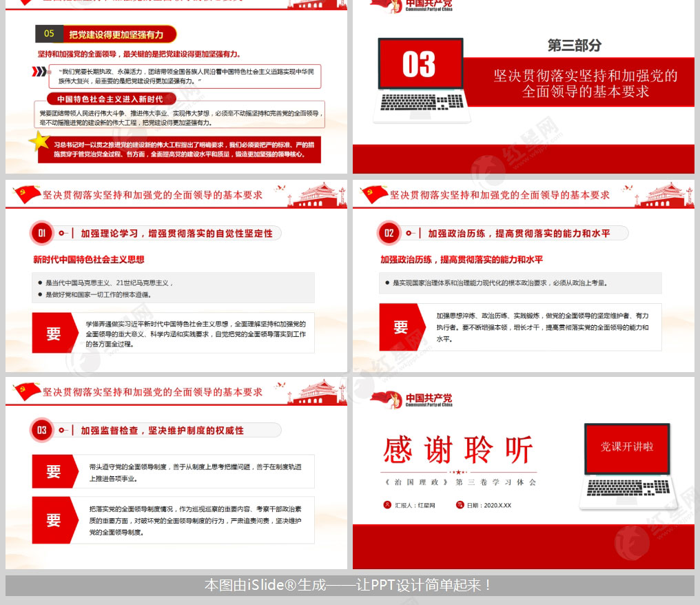Click the 感谢聆听 title text

[x=457, y=449]
